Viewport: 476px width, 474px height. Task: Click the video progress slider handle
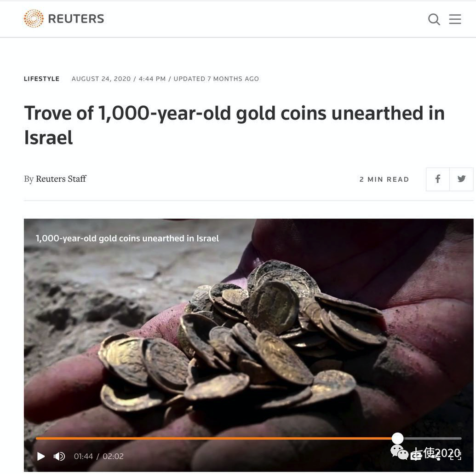pyautogui.click(x=397, y=438)
